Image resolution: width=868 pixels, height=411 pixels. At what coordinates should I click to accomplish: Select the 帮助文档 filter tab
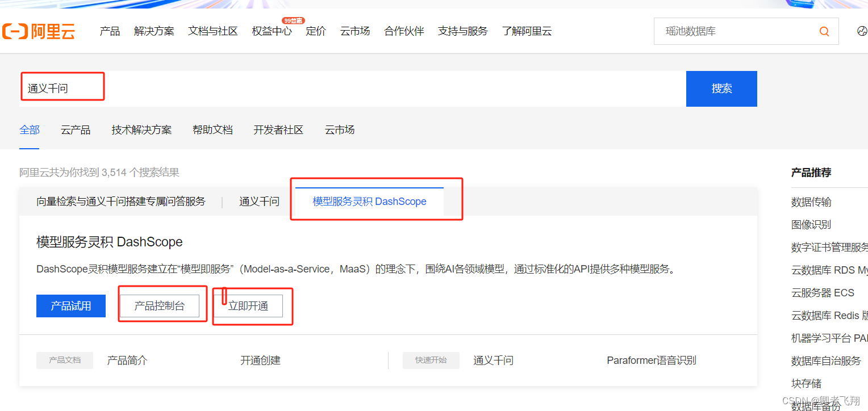coord(212,130)
